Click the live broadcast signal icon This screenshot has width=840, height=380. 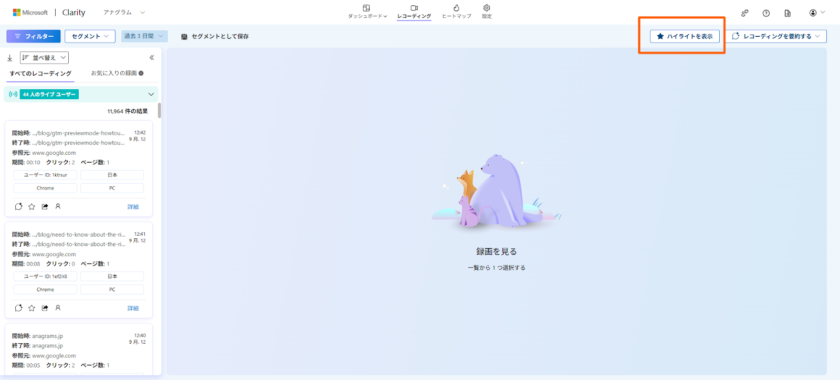[13, 94]
